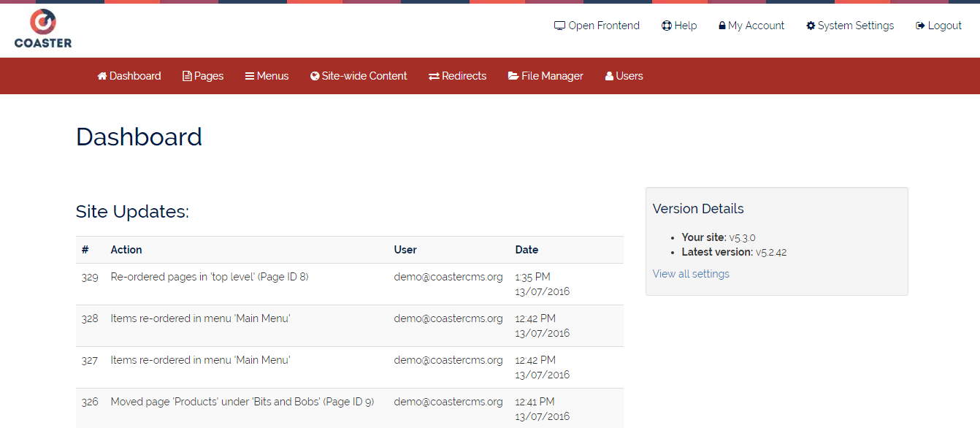Select update number 329

coord(90,277)
